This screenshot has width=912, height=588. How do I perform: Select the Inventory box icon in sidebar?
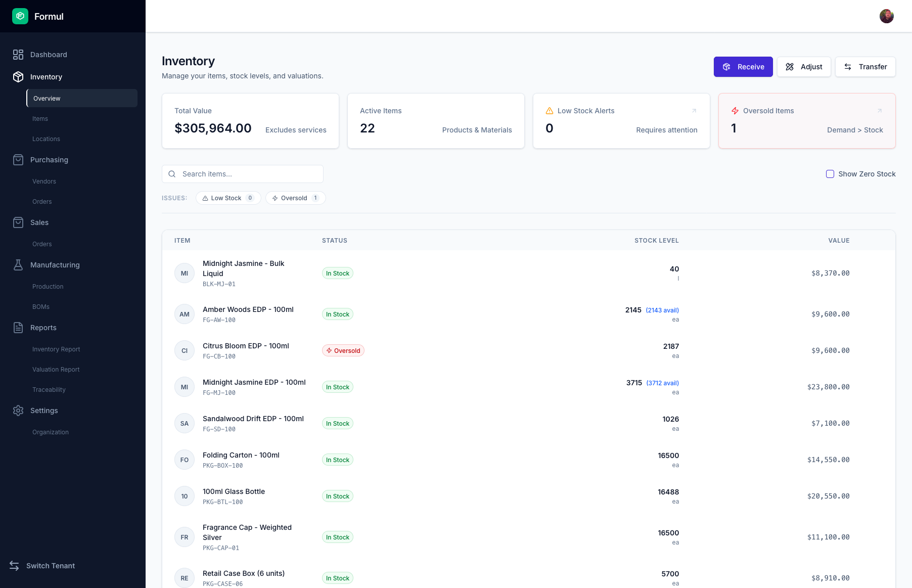coord(18,77)
